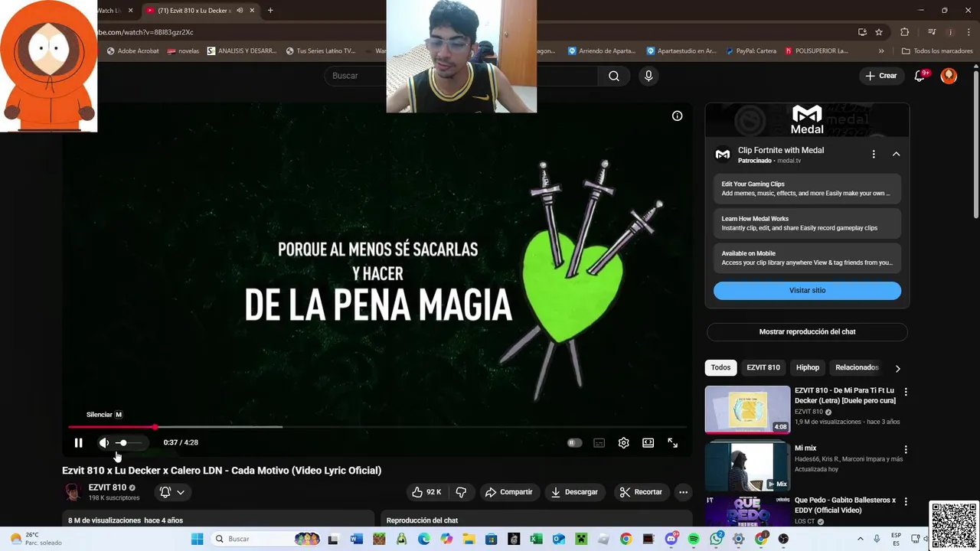Click the Descargar download button
Viewport: 980px width, 551px height.
pos(574,492)
